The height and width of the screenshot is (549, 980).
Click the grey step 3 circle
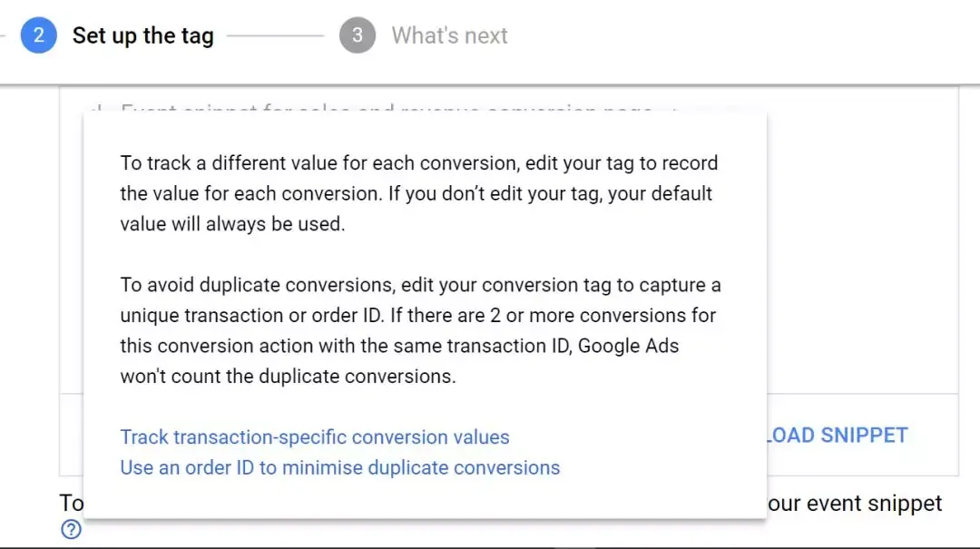pyautogui.click(x=357, y=35)
